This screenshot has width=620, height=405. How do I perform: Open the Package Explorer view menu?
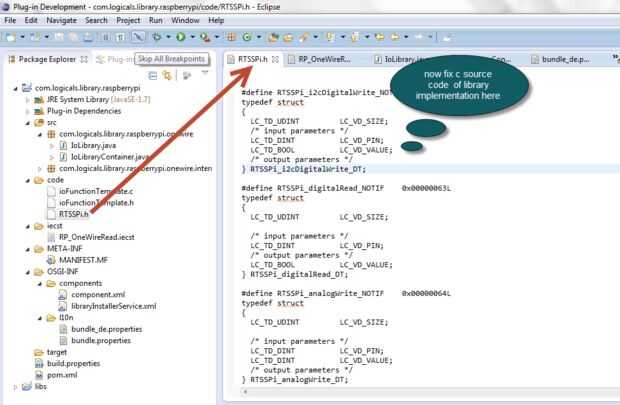205,73
